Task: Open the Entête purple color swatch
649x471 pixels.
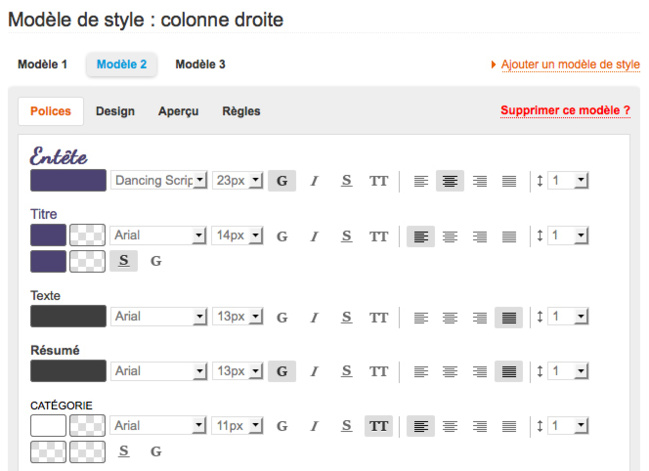Action: [x=68, y=181]
